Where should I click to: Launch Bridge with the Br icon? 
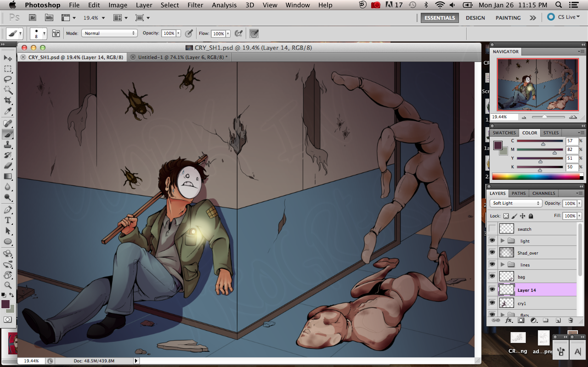click(33, 18)
